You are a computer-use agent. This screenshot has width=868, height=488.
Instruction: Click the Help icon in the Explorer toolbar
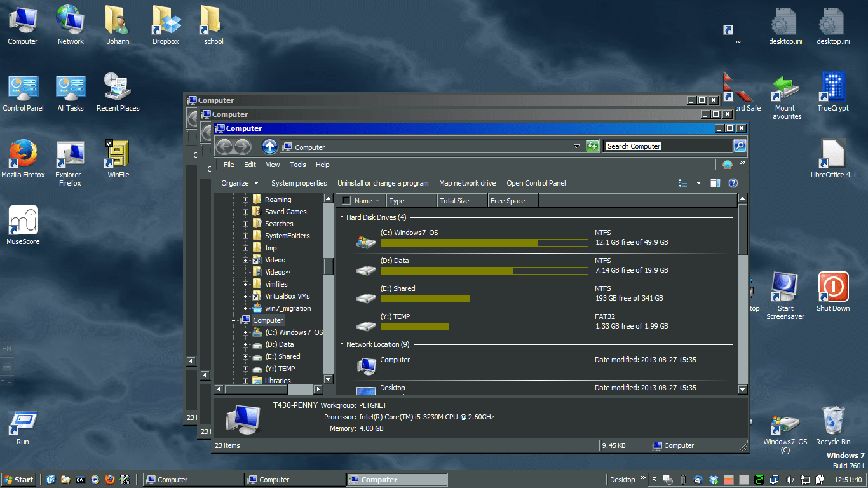pyautogui.click(x=733, y=183)
